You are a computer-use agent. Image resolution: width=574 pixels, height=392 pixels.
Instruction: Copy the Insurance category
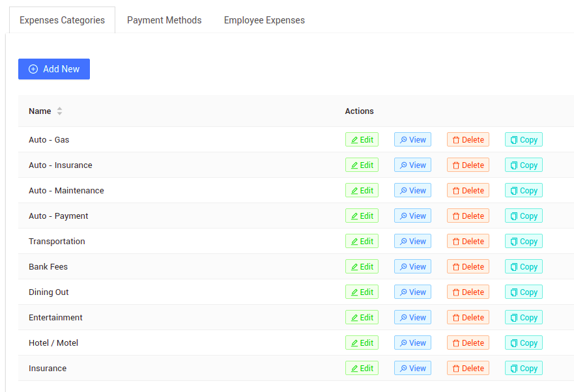524,368
